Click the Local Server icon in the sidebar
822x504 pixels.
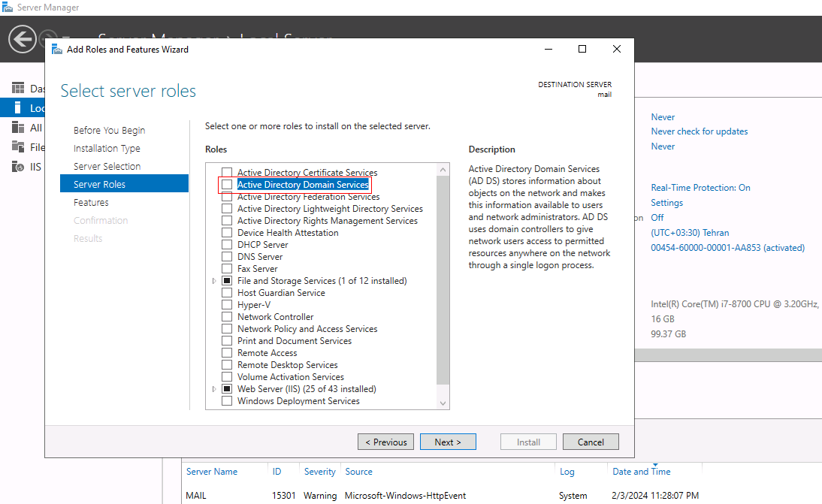(18, 108)
